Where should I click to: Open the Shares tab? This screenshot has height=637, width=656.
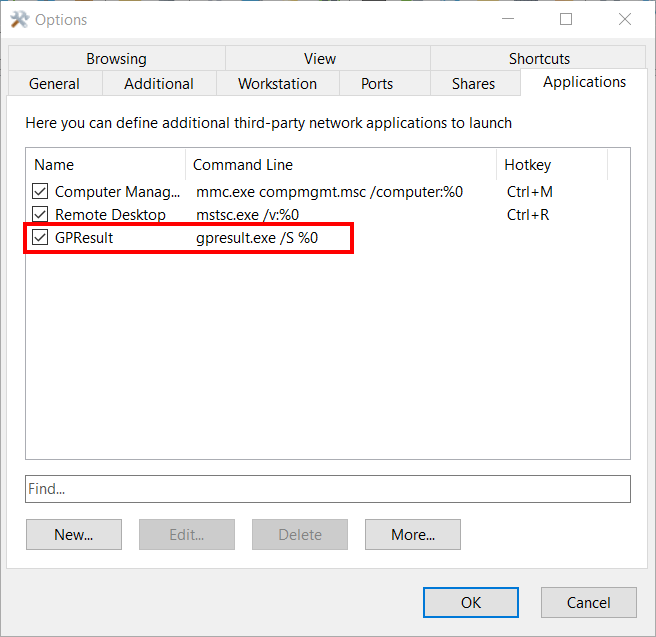[473, 84]
